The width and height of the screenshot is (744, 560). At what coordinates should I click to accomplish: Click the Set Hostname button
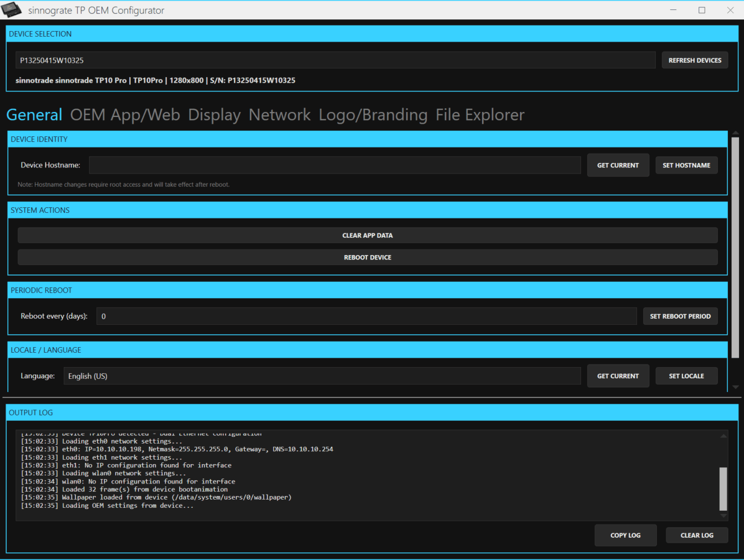coord(686,165)
